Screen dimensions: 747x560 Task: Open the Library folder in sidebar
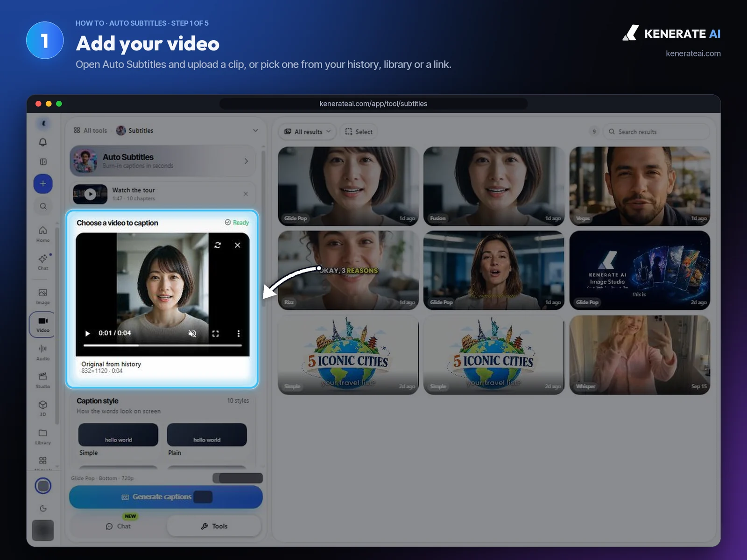pos(43,436)
